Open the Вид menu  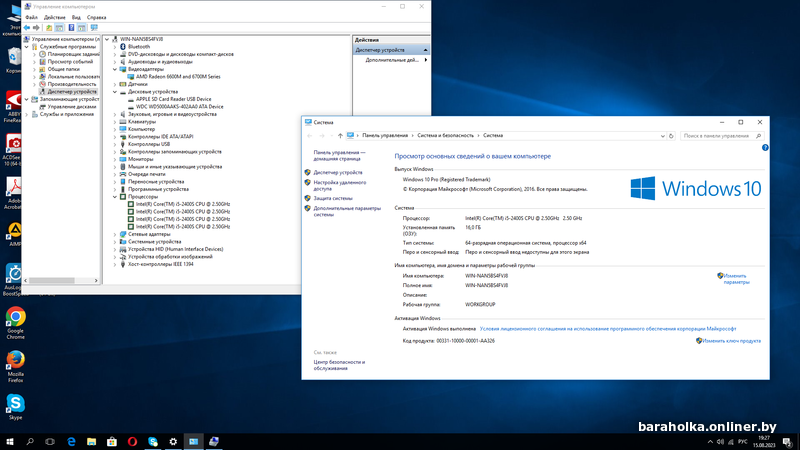[x=76, y=17]
